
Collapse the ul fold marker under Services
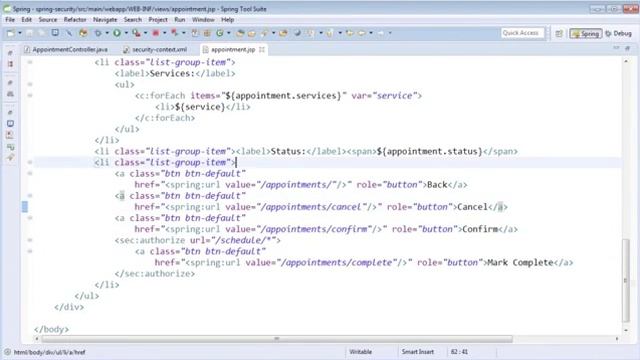pyautogui.click(x=30, y=84)
